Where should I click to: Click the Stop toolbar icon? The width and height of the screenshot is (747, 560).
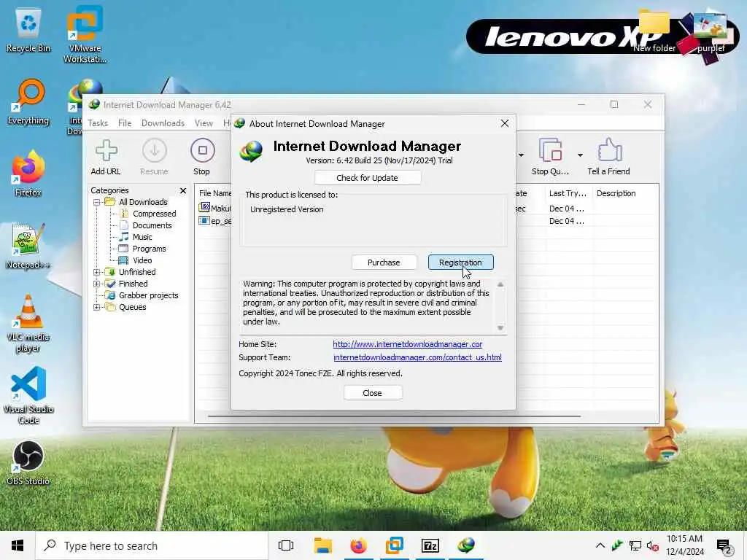(202, 157)
